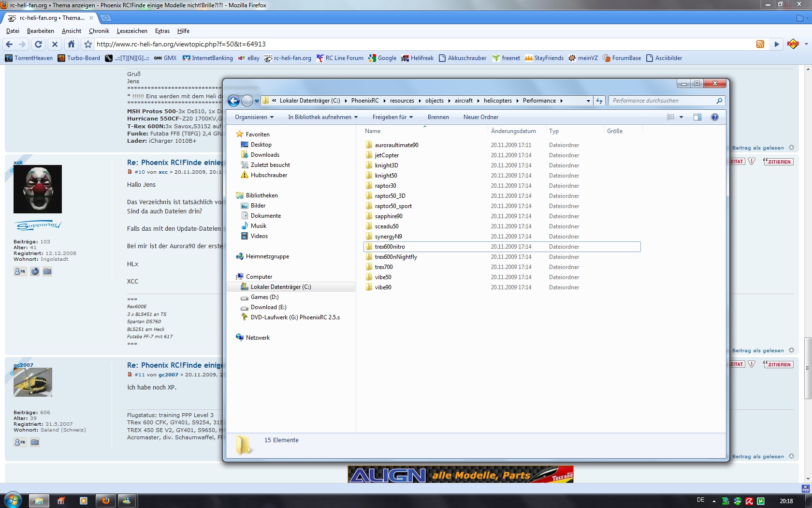Open Windows Media Player taskbar icon

click(x=83, y=501)
